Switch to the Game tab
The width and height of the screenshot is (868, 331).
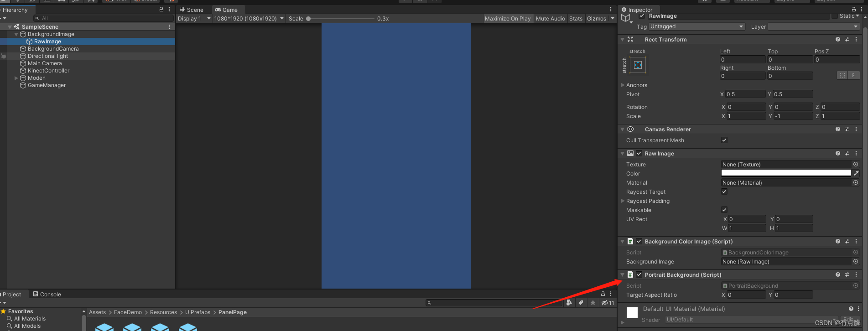pos(227,10)
